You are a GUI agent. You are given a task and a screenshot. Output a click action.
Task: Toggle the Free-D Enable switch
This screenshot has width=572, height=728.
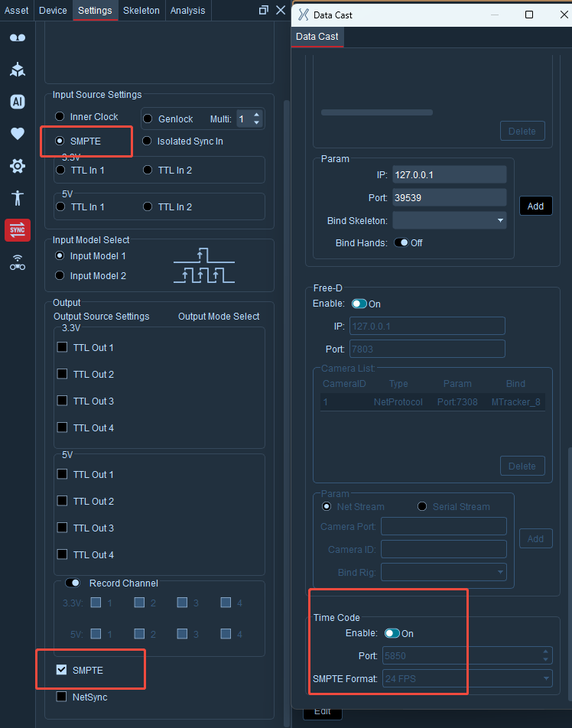click(x=359, y=304)
